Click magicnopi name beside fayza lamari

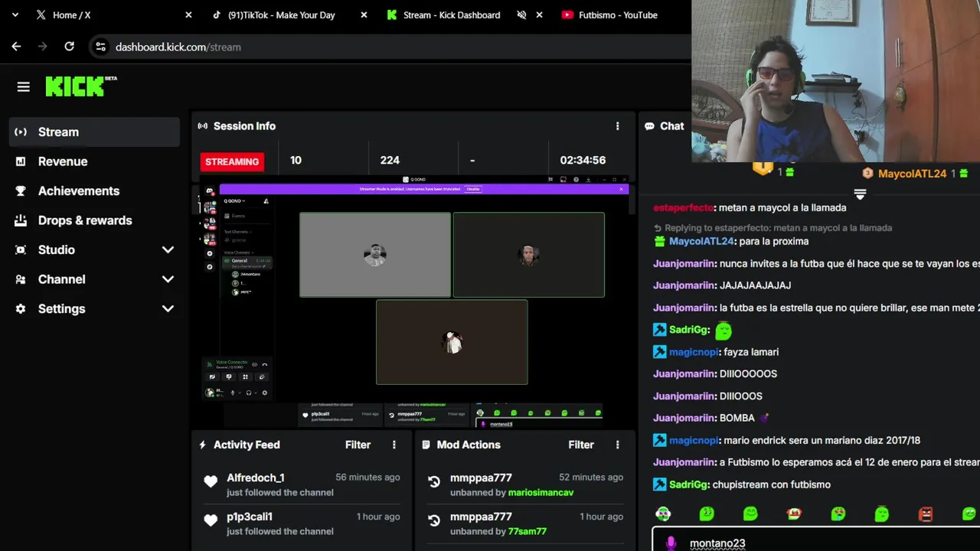click(x=694, y=352)
